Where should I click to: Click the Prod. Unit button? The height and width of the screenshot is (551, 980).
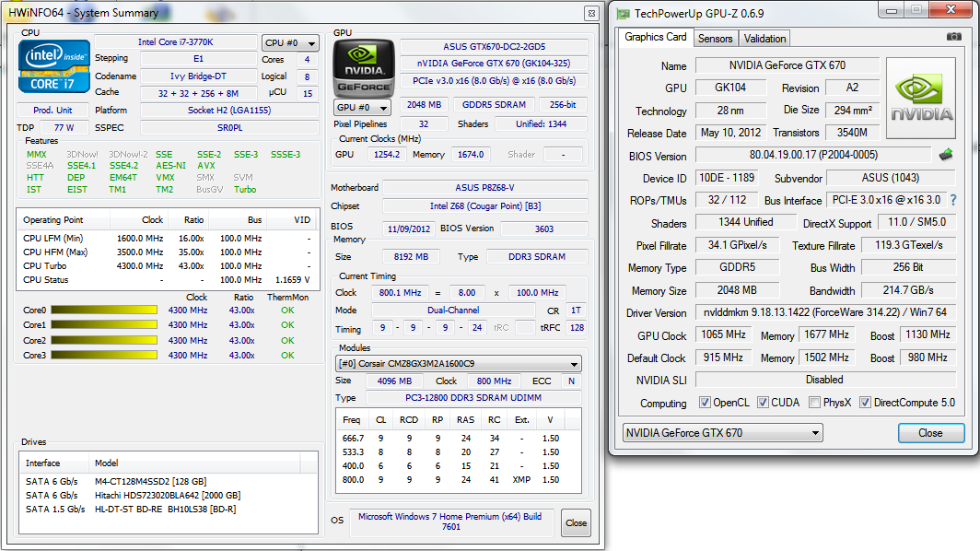tap(52, 110)
